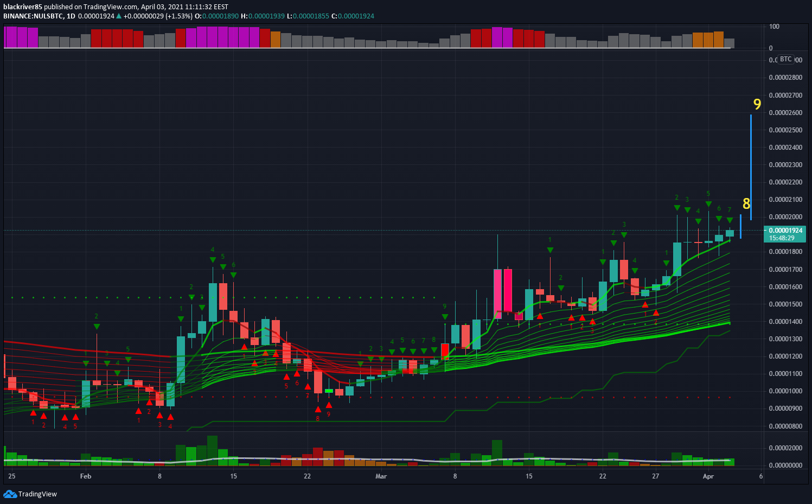Click price scale label 0.00001600
The width and height of the screenshot is (812, 504).
pos(785,287)
